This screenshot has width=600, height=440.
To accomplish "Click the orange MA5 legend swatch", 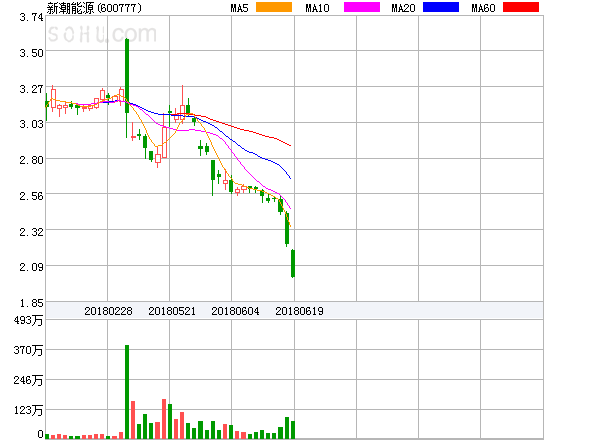I will pos(274,7).
